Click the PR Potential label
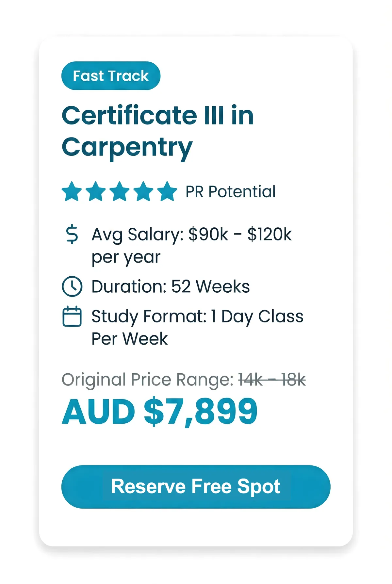Screen dimensions: 392x584 tap(230, 192)
